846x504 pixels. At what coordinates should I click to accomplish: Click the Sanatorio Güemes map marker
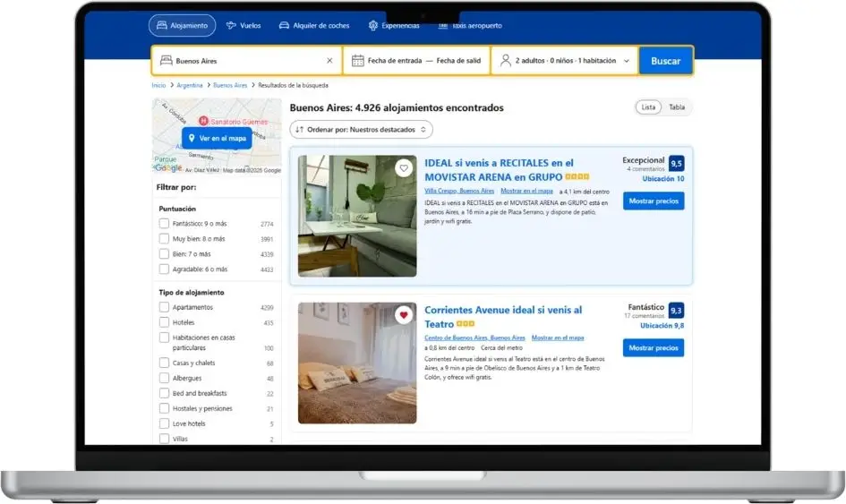click(203, 121)
